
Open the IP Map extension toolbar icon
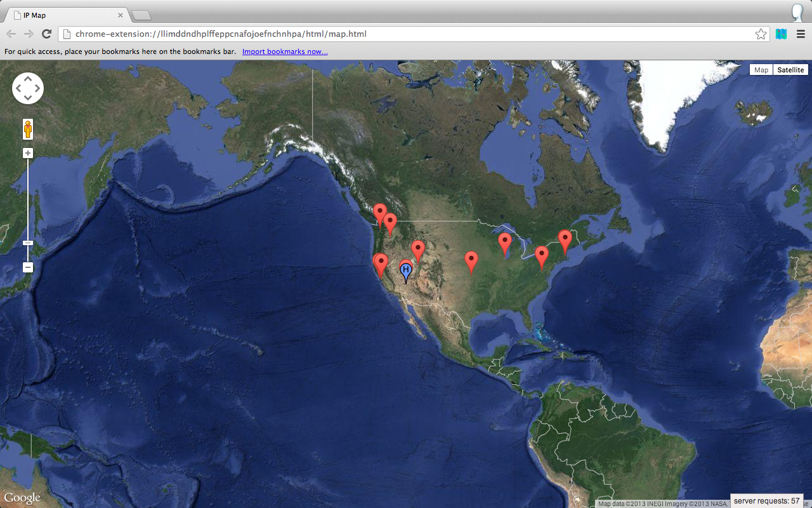[781, 34]
